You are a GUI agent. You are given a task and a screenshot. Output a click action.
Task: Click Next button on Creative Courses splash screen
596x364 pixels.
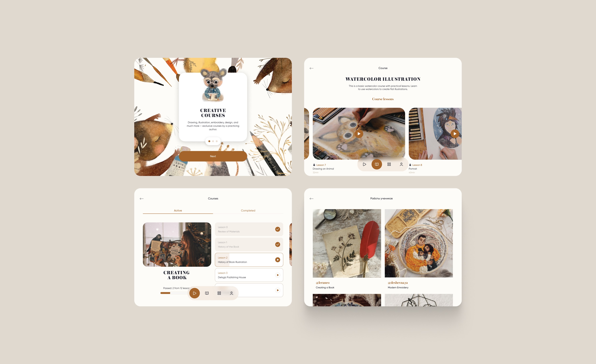(x=213, y=156)
